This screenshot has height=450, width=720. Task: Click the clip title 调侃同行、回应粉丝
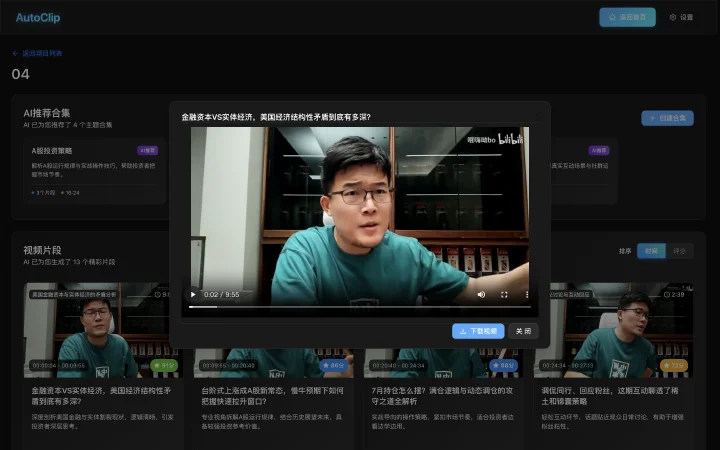610,396
